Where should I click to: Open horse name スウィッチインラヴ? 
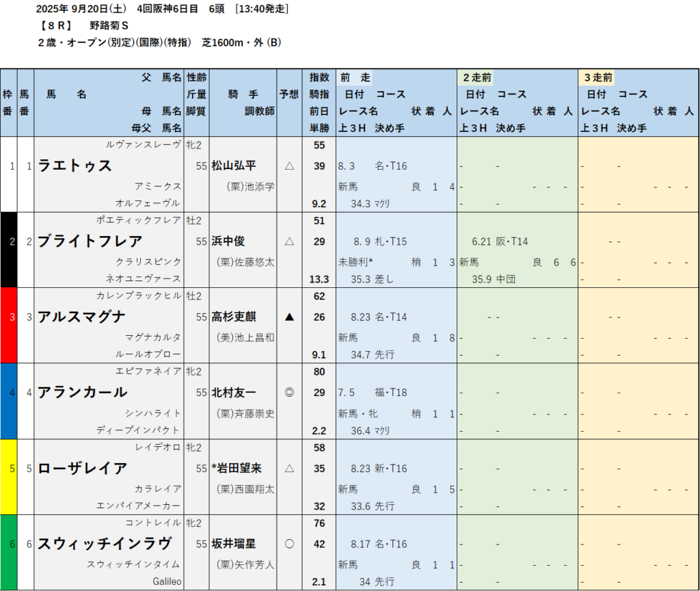tap(105, 544)
